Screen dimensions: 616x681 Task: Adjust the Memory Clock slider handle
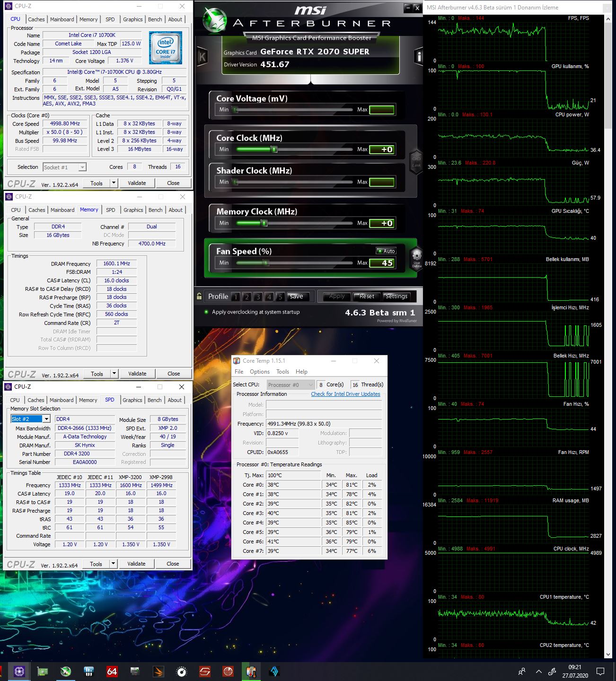tap(264, 223)
